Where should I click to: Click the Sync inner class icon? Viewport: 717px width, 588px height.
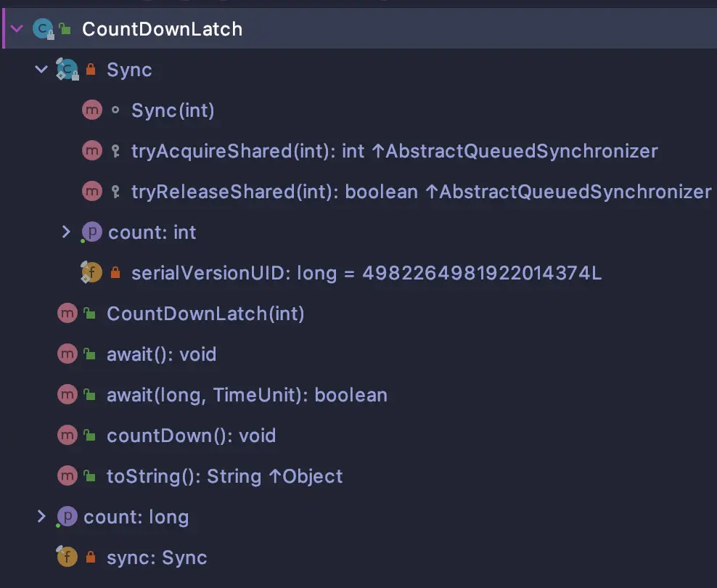[67, 70]
